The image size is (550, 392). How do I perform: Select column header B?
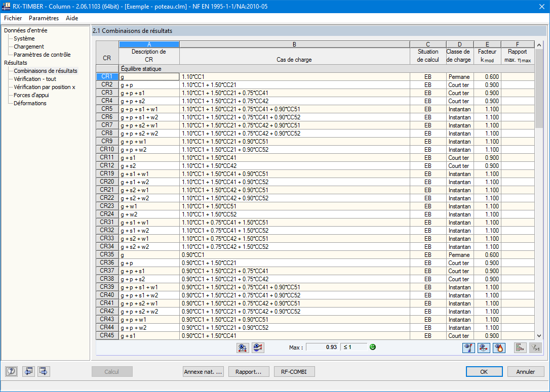[295, 45]
